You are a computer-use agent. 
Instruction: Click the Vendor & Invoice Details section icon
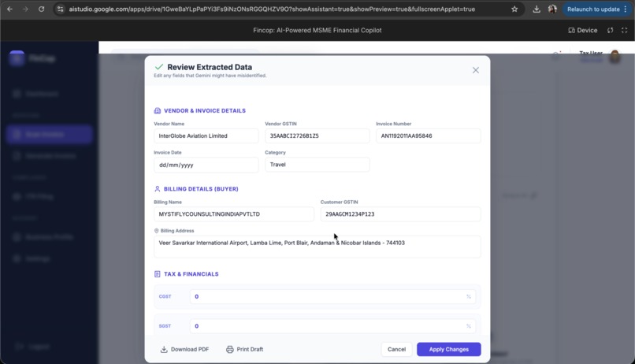coord(157,110)
